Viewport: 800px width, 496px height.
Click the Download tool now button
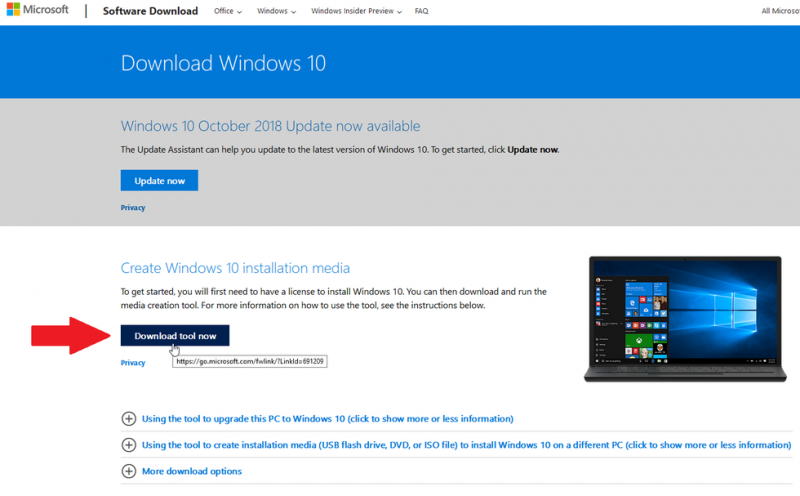point(175,336)
